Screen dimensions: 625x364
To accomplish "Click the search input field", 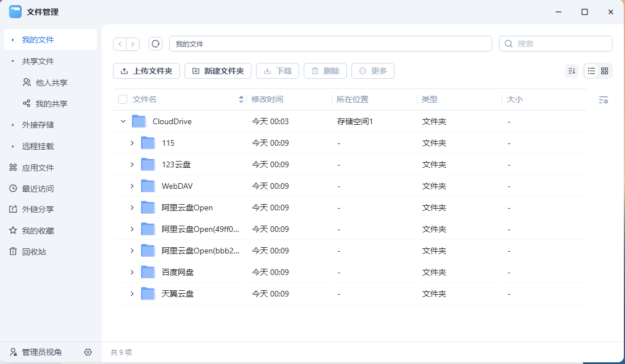I will point(555,43).
